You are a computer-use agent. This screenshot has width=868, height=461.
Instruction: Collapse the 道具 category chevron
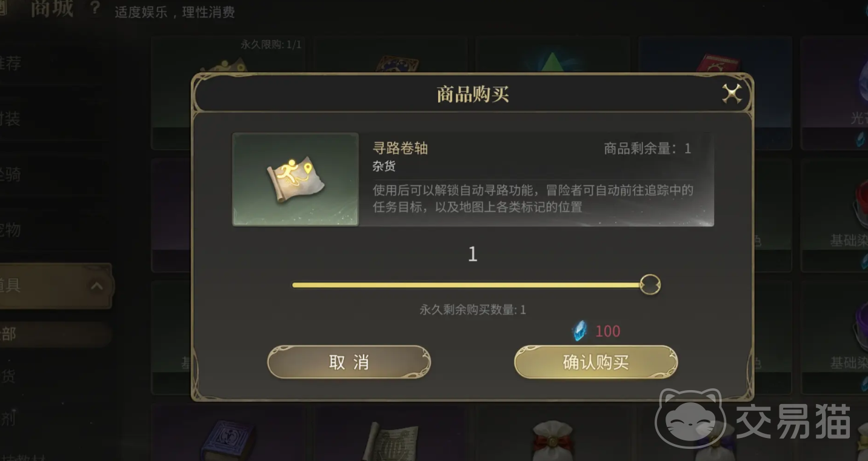click(97, 286)
